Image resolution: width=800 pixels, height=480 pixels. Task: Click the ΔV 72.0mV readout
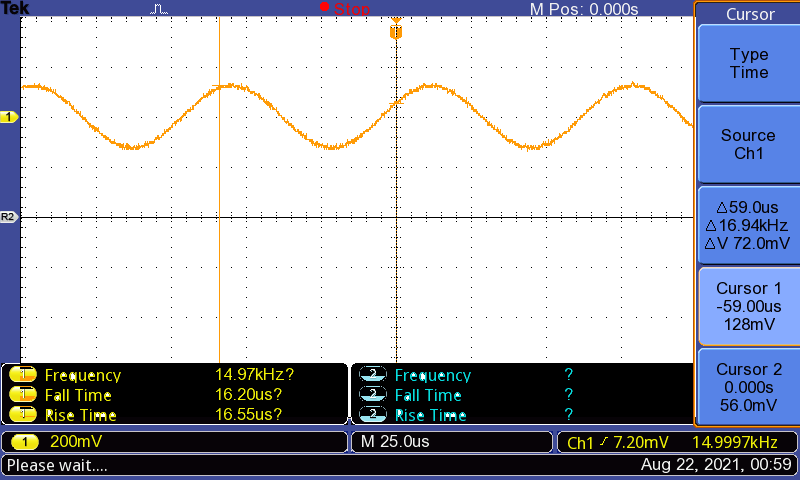point(747,243)
